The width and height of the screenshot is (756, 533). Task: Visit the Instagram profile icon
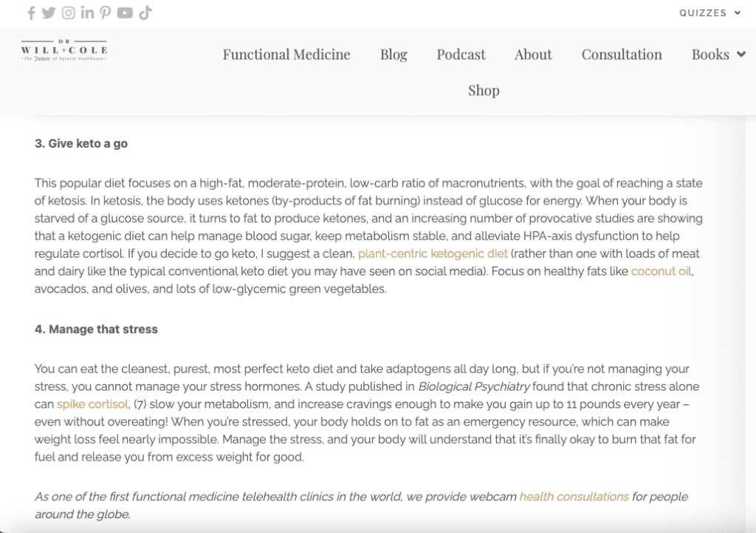pos(68,13)
